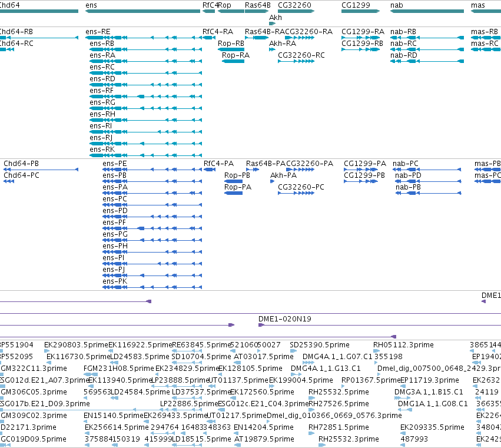
Task: Open the EN14204.5prime EST label
Action: [x=264, y=428]
